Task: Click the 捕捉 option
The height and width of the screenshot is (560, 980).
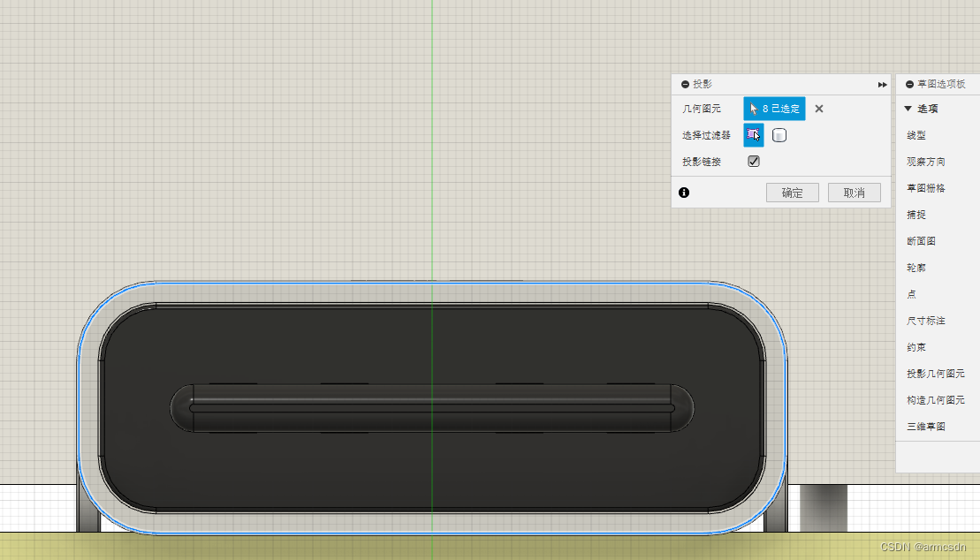Action: [916, 215]
